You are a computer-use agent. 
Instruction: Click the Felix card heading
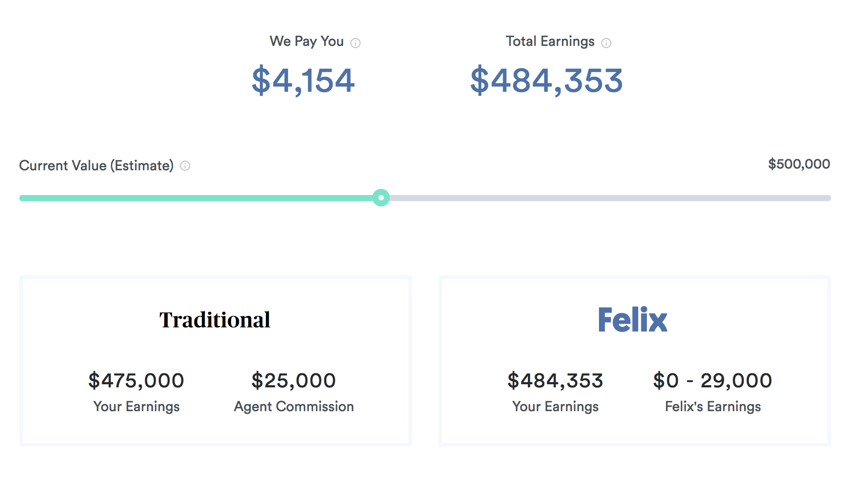pyautogui.click(x=633, y=319)
